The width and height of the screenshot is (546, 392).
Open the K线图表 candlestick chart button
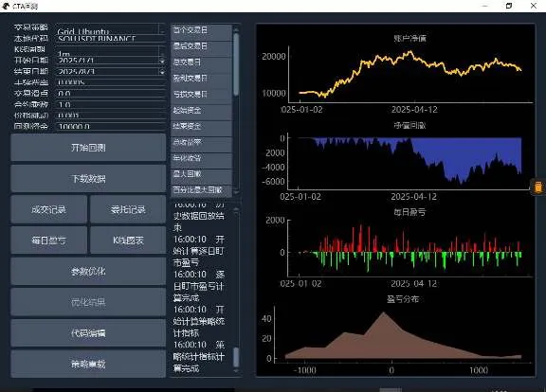(x=128, y=241)
